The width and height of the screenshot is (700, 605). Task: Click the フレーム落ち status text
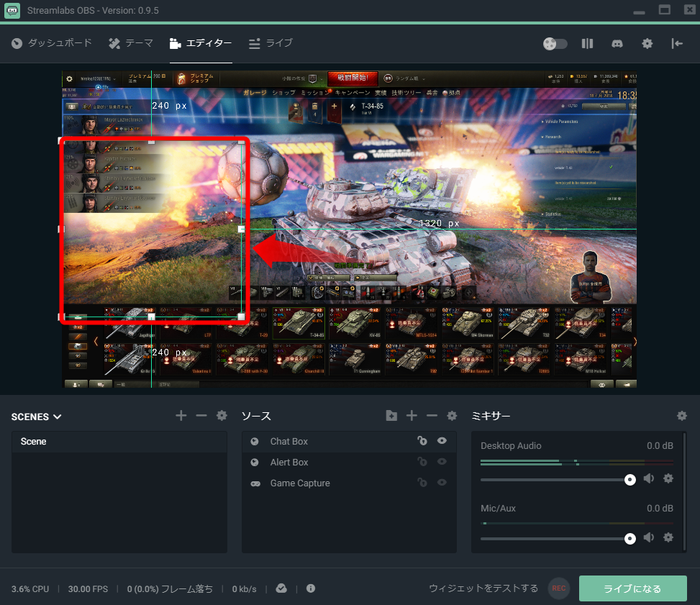pyautogui.click(x=187, y=589)
